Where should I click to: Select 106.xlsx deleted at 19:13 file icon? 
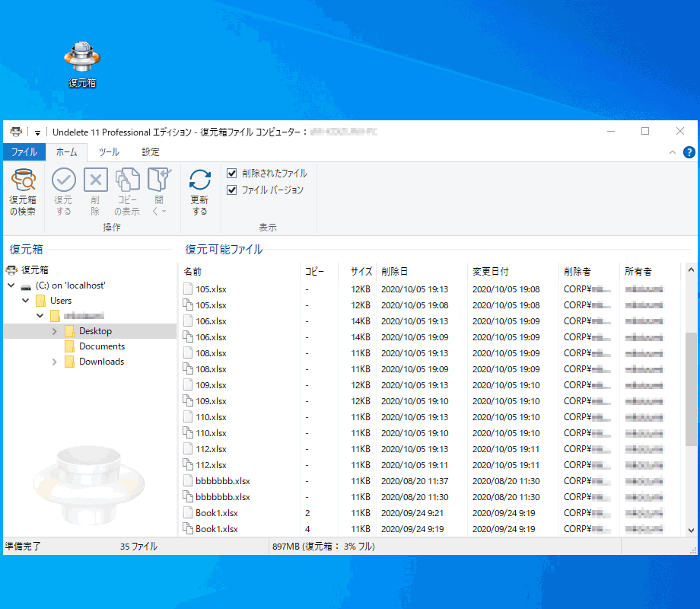coord(188,320)
